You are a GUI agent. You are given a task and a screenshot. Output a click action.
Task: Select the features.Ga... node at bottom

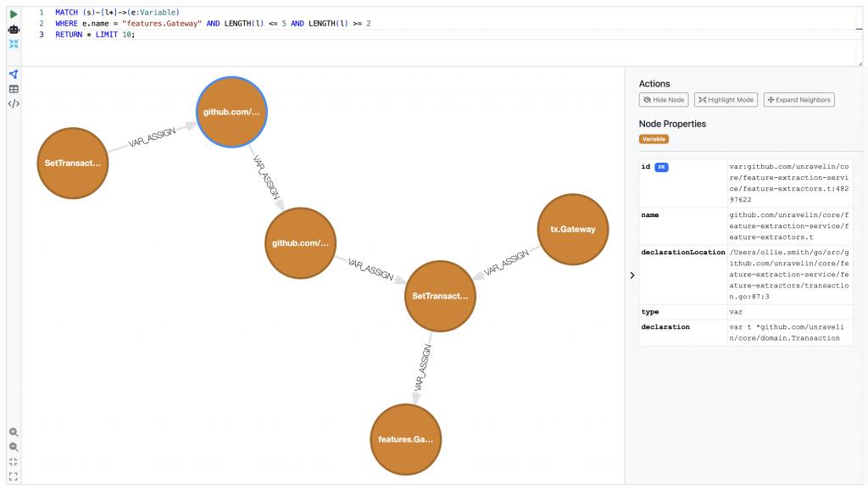[407, 440]
